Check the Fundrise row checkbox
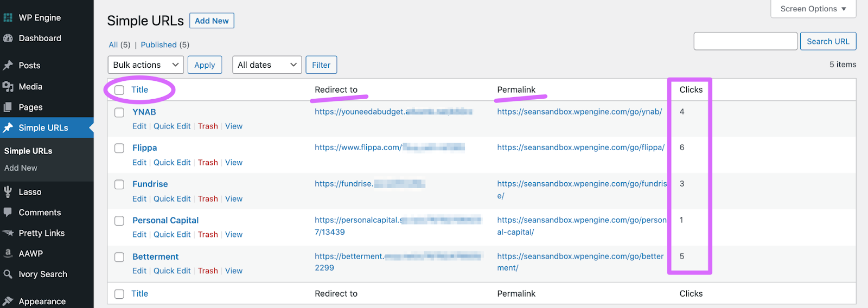The height and width of the screenshot is (308, 868). pos(119,184)
